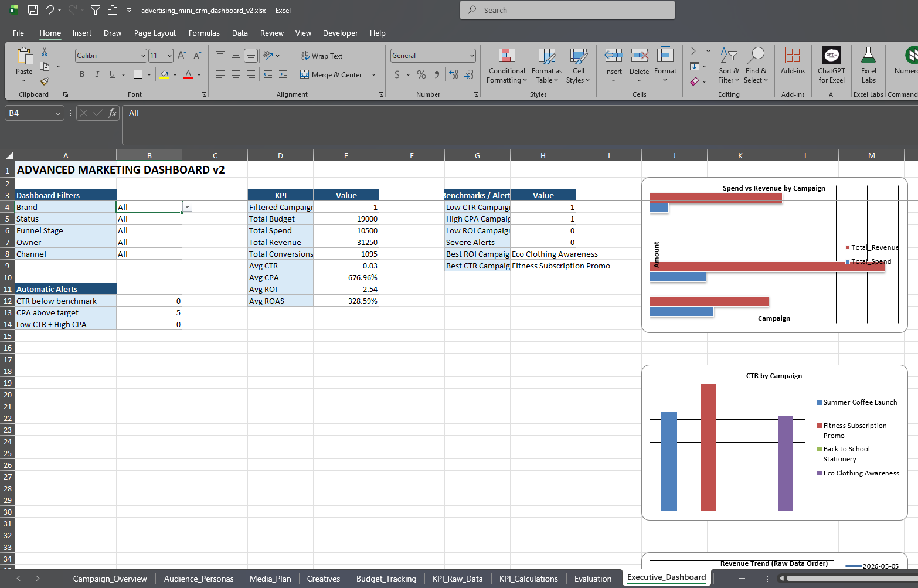Open the font name Calibri dropdown

pos(143,56)
